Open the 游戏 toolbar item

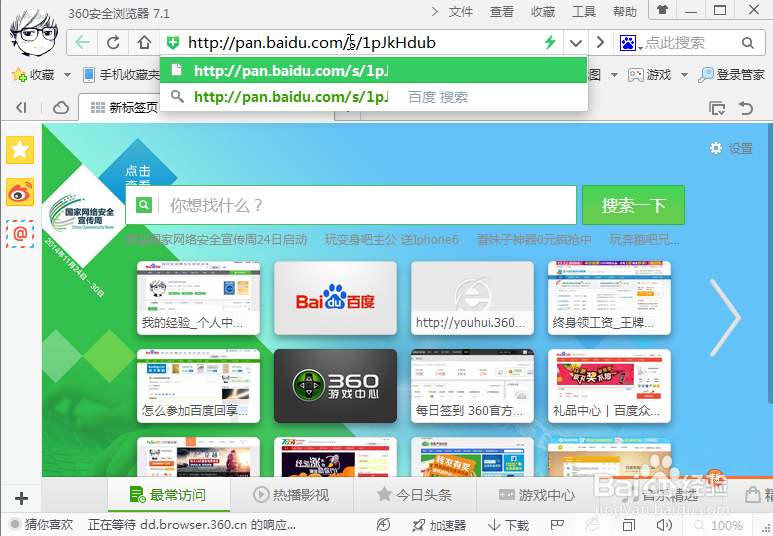[650, 74]
